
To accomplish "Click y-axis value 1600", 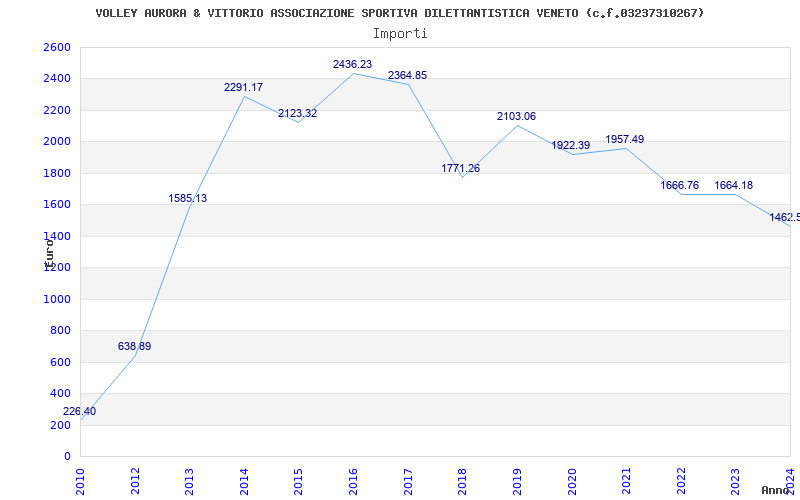I will coord(58,205).
